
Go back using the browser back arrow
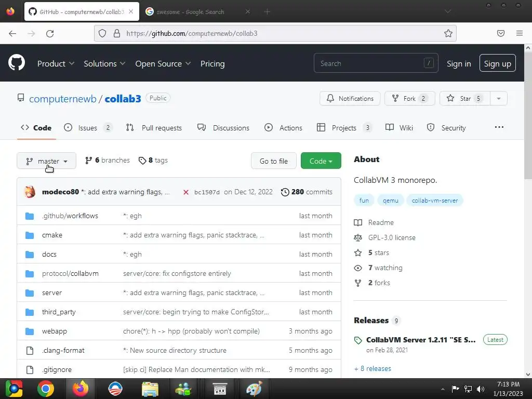(12, 33)
